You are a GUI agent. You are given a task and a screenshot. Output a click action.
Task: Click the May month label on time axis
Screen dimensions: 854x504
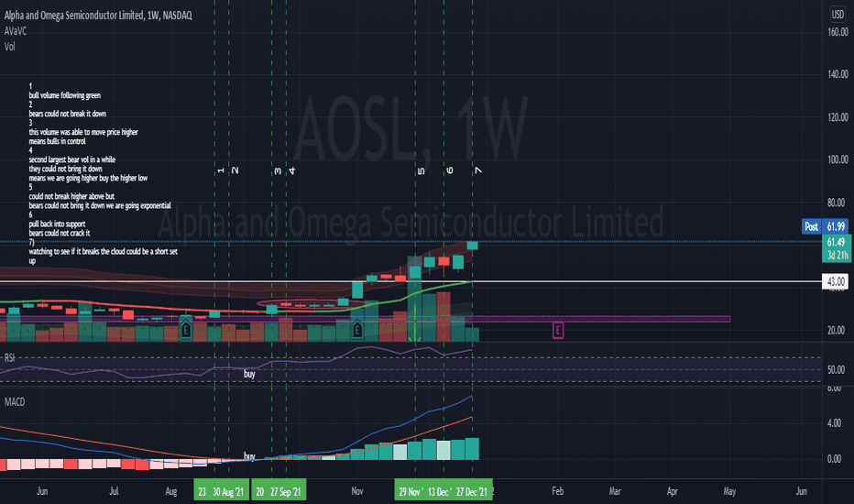click(x=729, y=491)
